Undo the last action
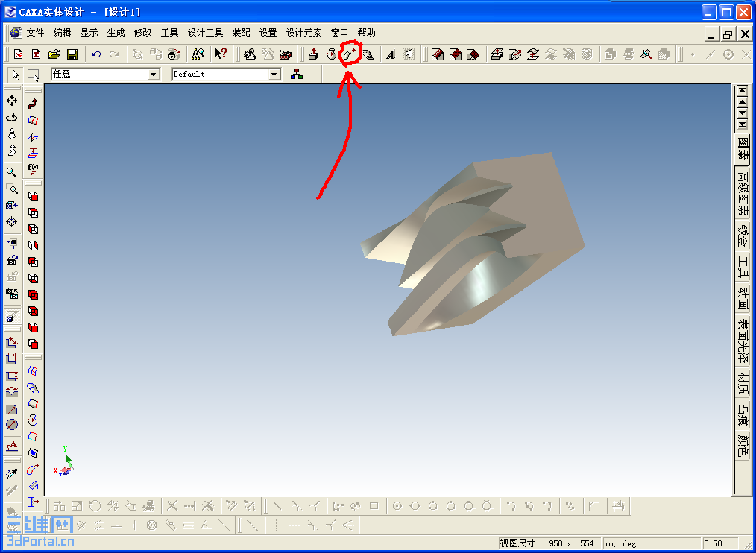756x553 pixels. [96, 54]
